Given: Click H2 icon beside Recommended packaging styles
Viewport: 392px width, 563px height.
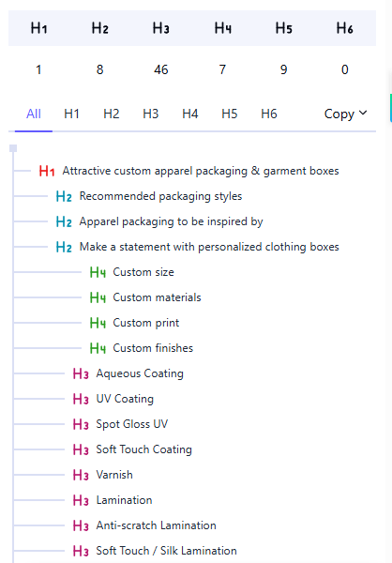Looking at the screenshot, I should point(64,196).
